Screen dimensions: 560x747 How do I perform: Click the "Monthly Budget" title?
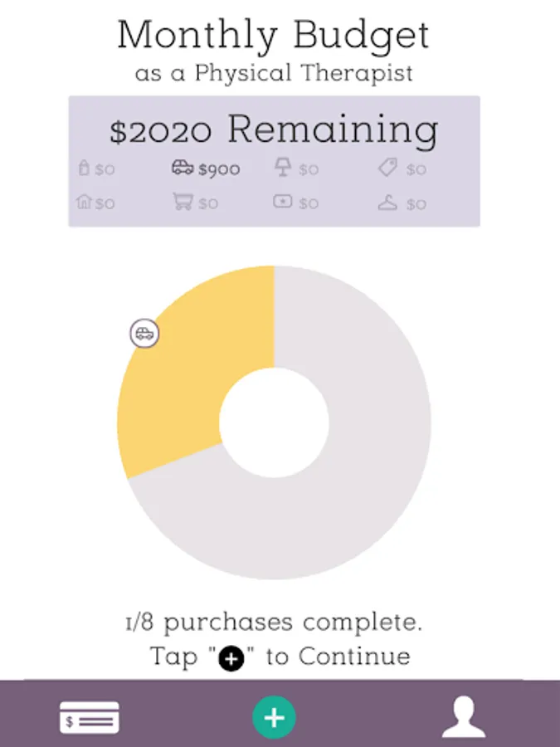click(274, 36)
